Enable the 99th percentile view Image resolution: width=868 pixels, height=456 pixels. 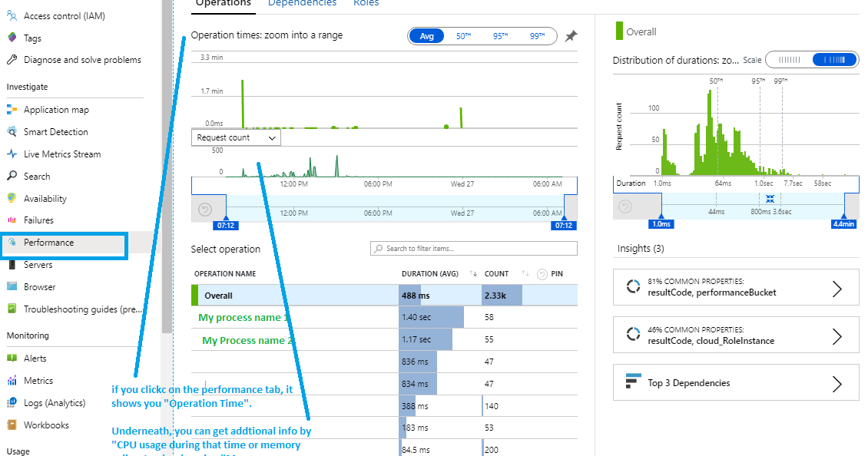click(x=539, y=35)
